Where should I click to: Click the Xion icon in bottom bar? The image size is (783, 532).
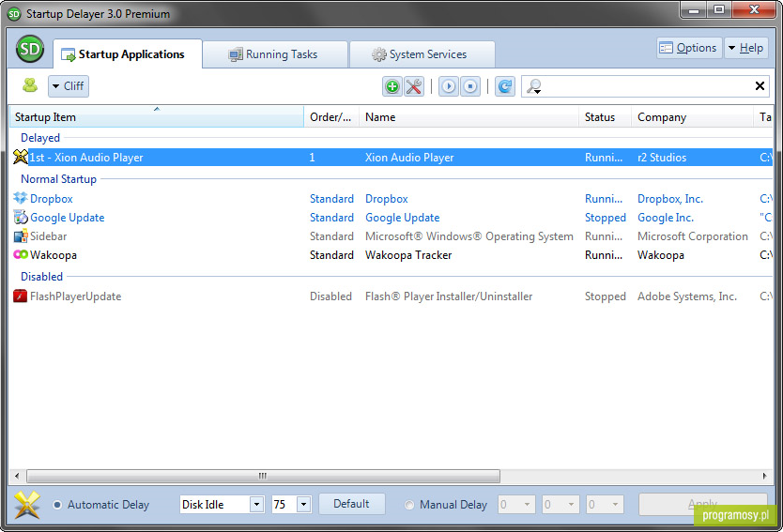pyautogui.click(x=27, y=505)
